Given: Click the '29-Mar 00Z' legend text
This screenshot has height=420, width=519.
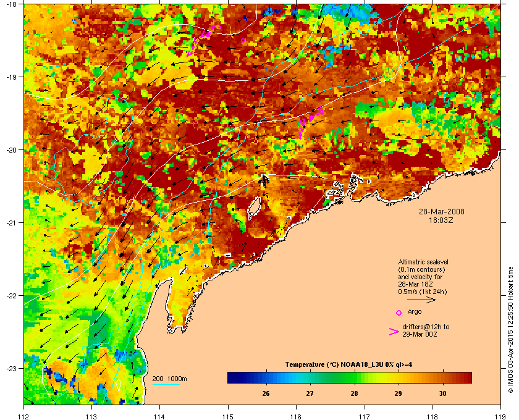Looking at the screenshot, I should click(x=420, y=334).
